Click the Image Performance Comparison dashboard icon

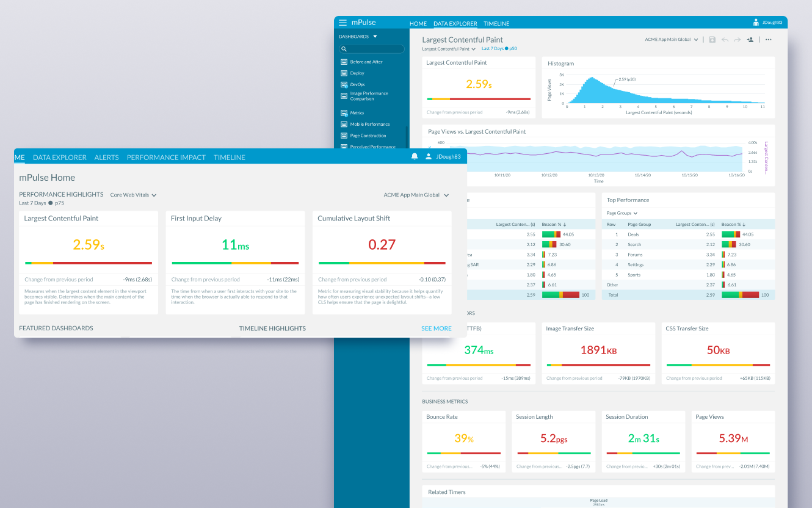pos(344,96)
